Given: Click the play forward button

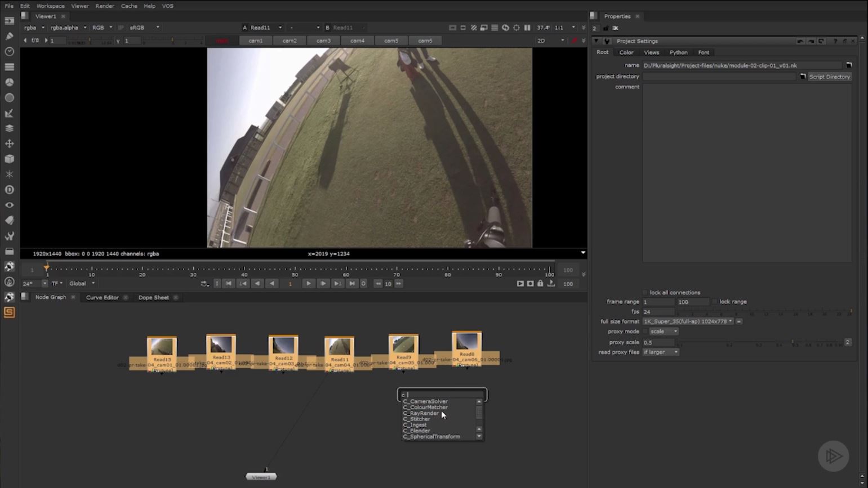Looking at the screenshot, I should pyautogui.click(x=308, y=284).
